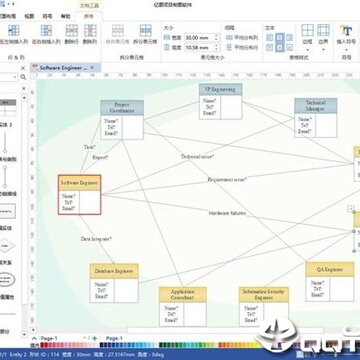Select top-right text alignment icon
The image size is (360, 360).
pos(289,38)
